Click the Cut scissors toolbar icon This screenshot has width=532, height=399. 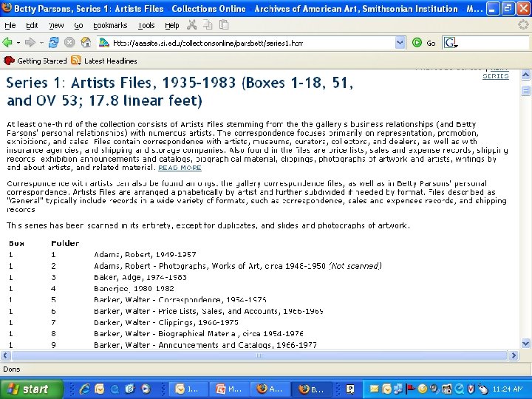coord(191,25)
